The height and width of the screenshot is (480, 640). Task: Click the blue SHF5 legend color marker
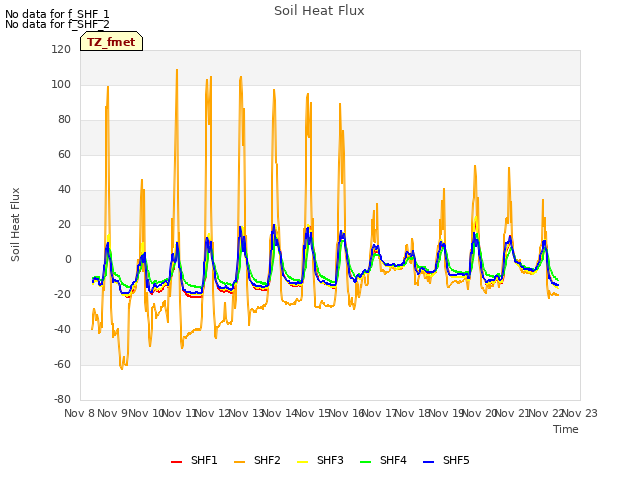pyautogui.click(x=429, y=462)
